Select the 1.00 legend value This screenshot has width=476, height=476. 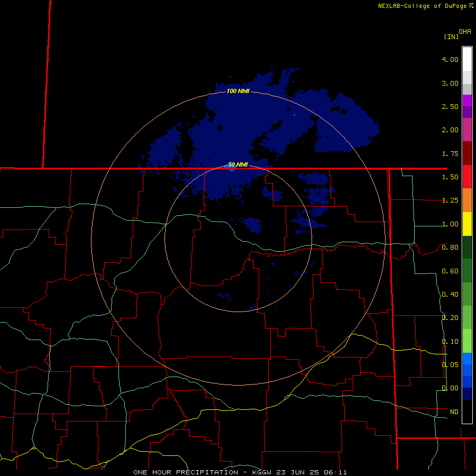coord(450,224)
